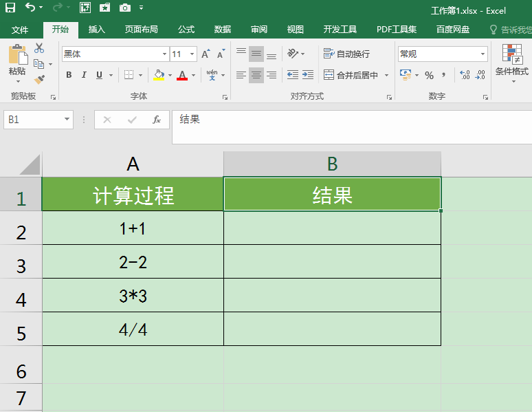Customize the quick access toolbar
Image resolution: width=532 pixels, height=412 pixels.
(x=141, y=8)
